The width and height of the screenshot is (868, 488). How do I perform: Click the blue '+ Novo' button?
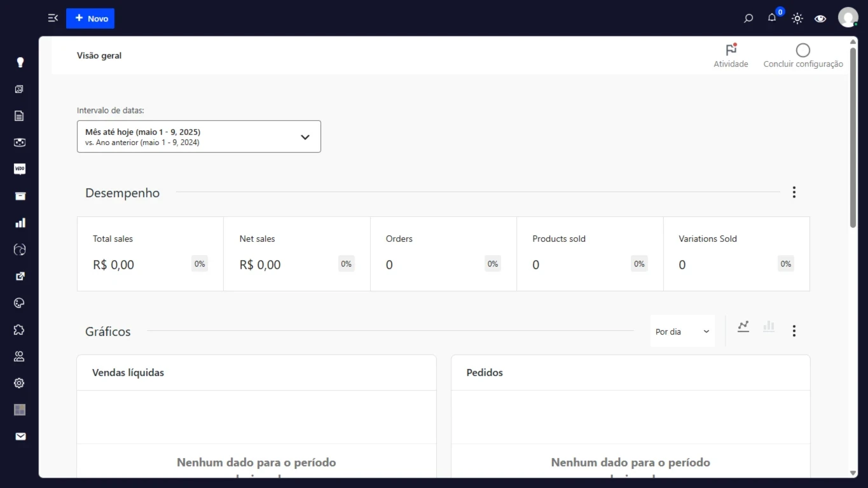pos(90,18)
